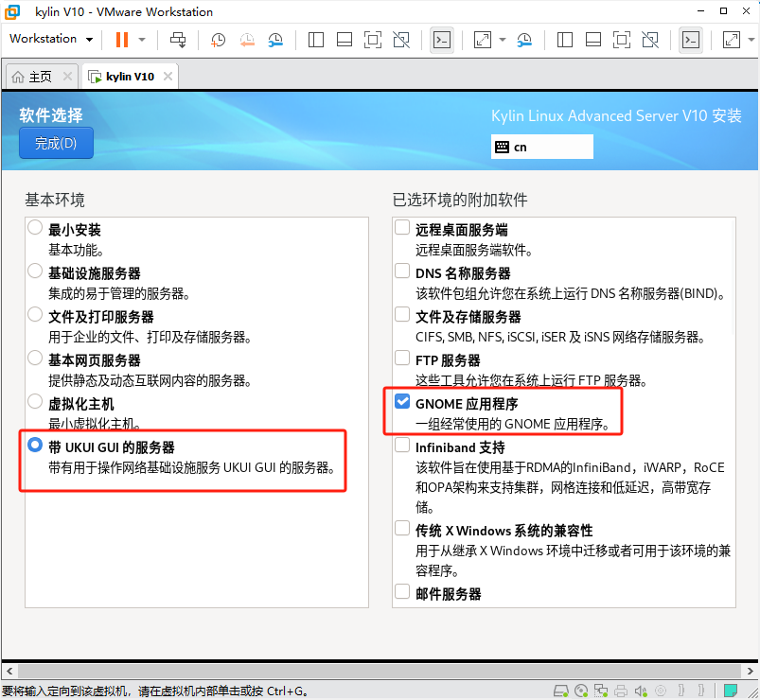Uncheck the GNOME 应用程序 checkbox
The image size is (760, 700).
point(402,402)
